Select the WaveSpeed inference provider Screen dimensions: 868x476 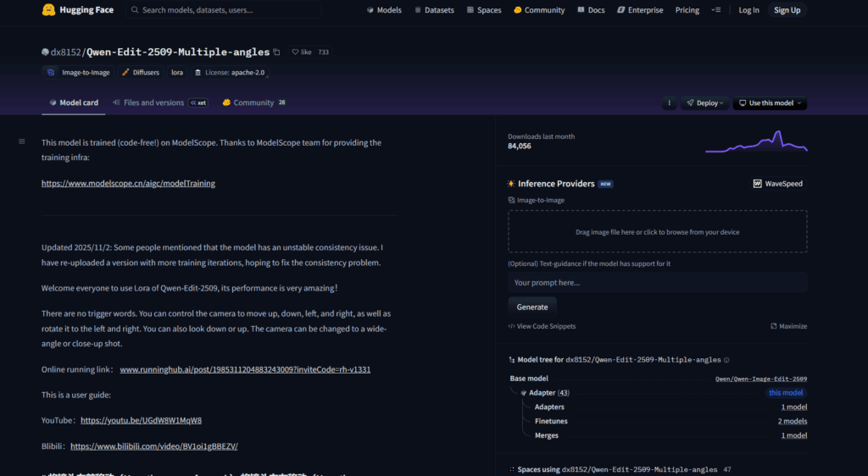tap(777, 184)
